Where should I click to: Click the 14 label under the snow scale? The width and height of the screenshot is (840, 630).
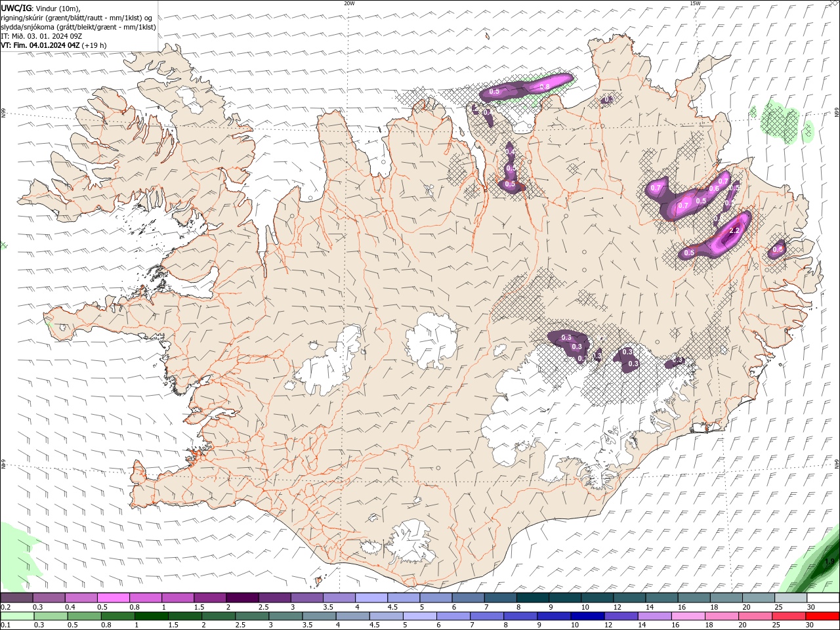coord(649,607)
